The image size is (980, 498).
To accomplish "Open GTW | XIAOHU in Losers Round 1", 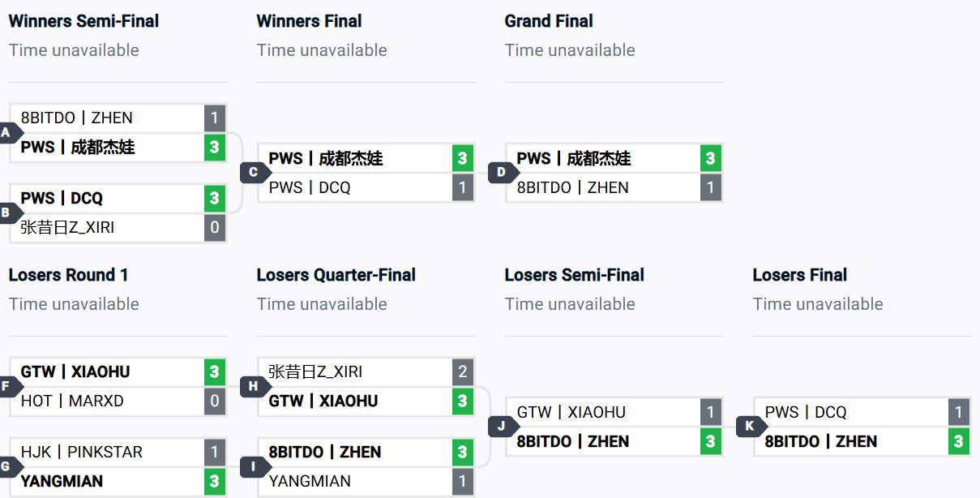I will pyautogui.click(x=75, y=371).
